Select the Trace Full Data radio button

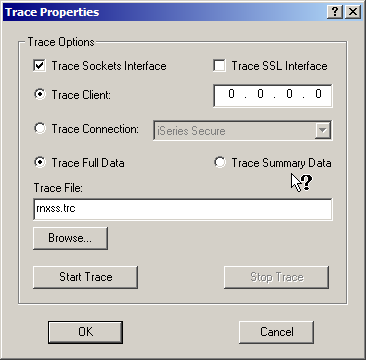[40, 163]
